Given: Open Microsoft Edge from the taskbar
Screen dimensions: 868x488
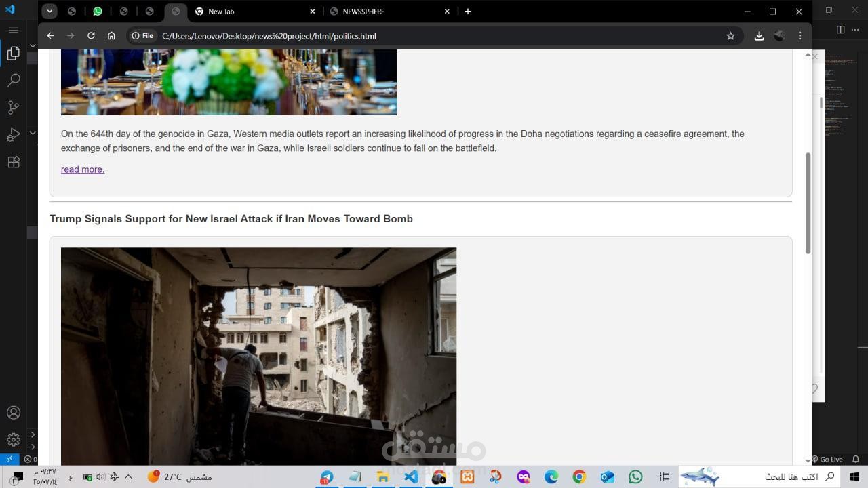Looking at the screenshot, I should [x=551, y=477].
